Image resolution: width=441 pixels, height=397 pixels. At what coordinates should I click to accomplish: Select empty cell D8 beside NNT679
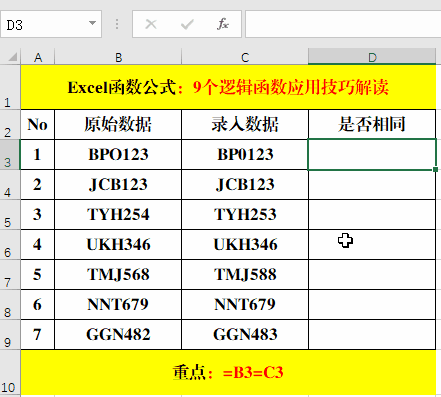[x=372, y=304]
